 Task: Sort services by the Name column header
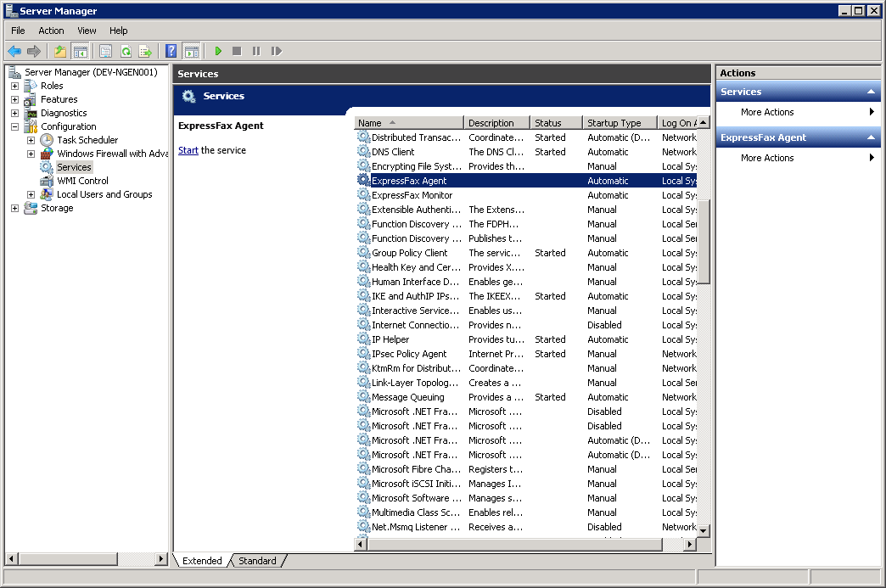click(409, 122)
